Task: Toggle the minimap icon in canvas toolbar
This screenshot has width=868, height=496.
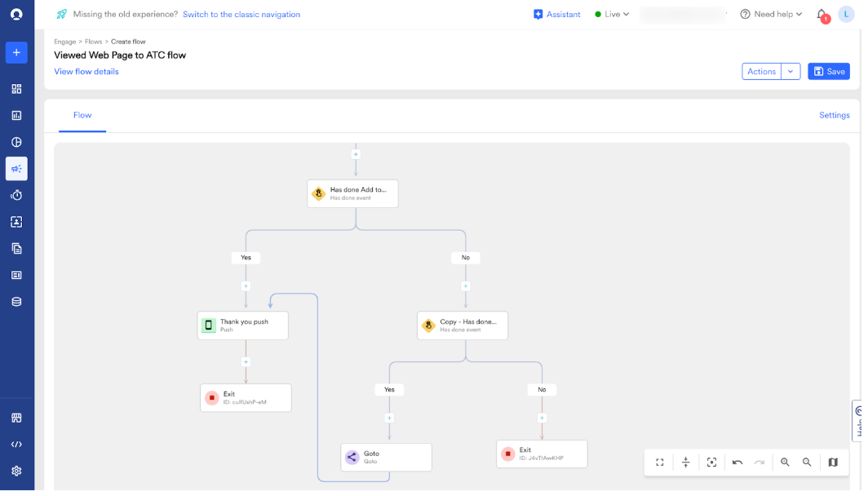Action: click(x=833, y=463)
